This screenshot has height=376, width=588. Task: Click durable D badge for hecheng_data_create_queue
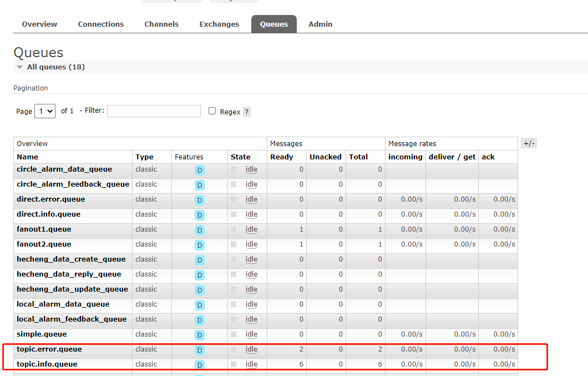coord(200,260)
